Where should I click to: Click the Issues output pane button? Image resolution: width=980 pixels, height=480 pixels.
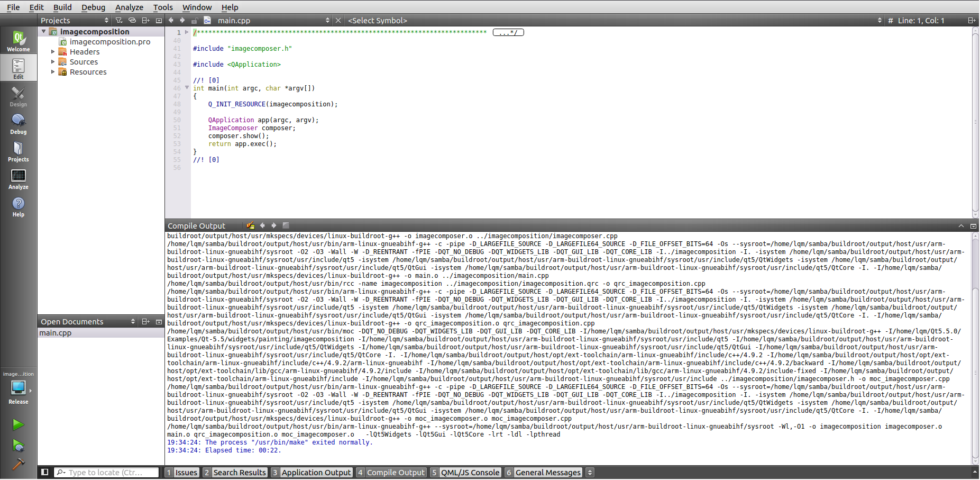(181, 472)
